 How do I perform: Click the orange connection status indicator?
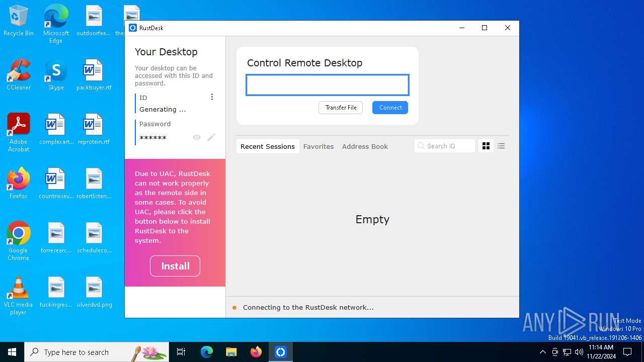pyautogui.click(x=234, y=308)
